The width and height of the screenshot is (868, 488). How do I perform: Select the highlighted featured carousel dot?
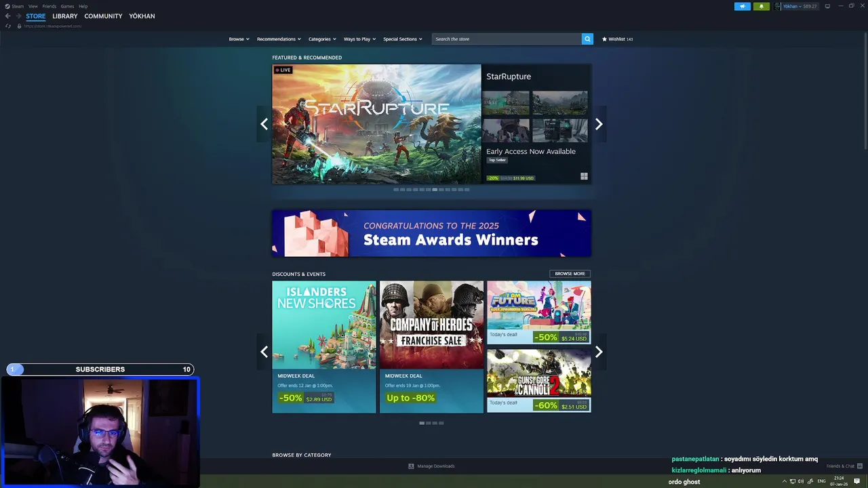[435, 190]
